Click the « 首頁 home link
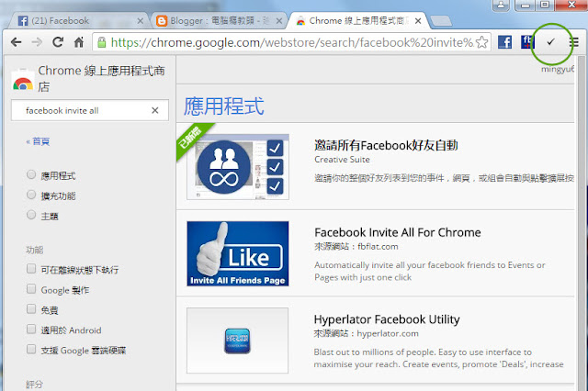The width and height of the screenshot is (588, 391). click(x=38, y=141)
